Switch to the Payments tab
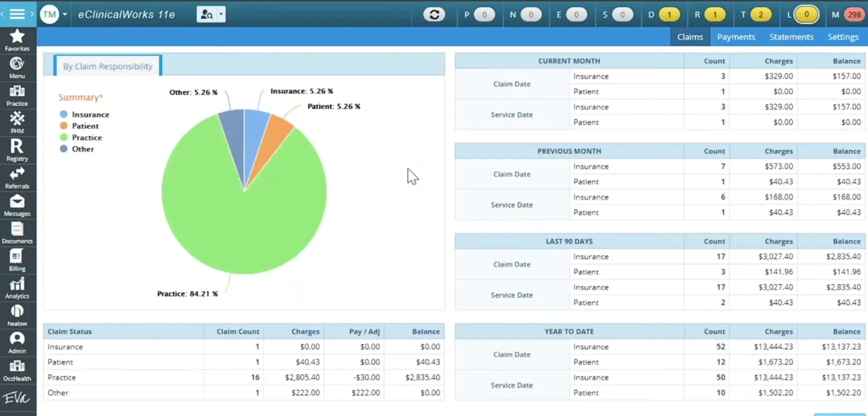This screenshot has width=868, height=416. 735,36
